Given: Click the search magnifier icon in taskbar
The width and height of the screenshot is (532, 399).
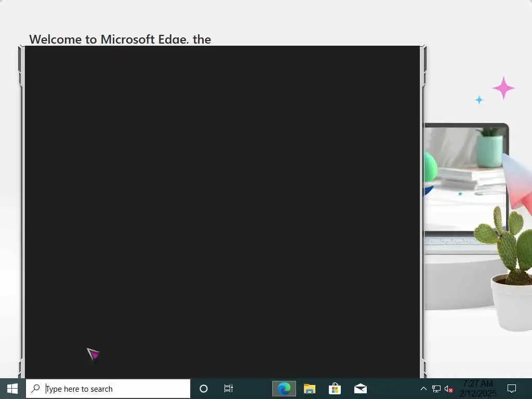Looking at the screenshot, I should [x=35, y=389].
